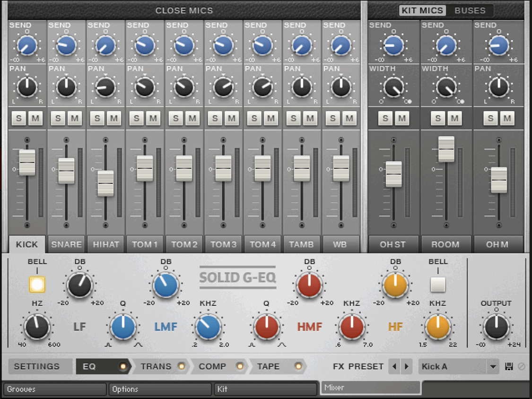
Task: Save the current FX preset
Action: pos(509,366)
